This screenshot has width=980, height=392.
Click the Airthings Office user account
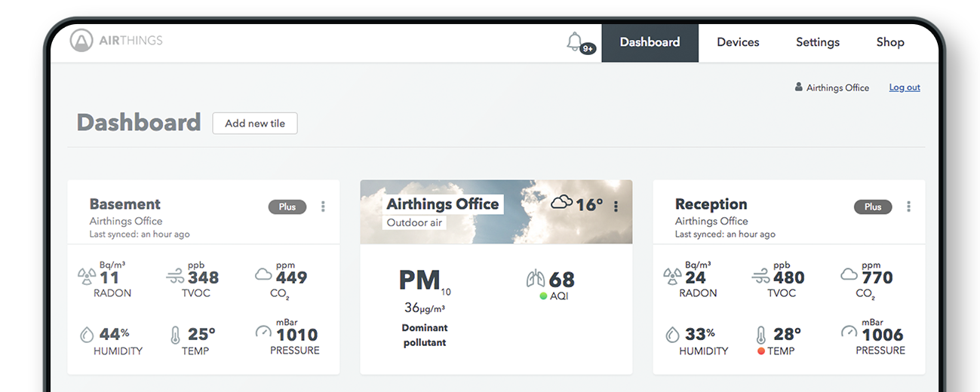pyautogui.click(x=832, y=87)
